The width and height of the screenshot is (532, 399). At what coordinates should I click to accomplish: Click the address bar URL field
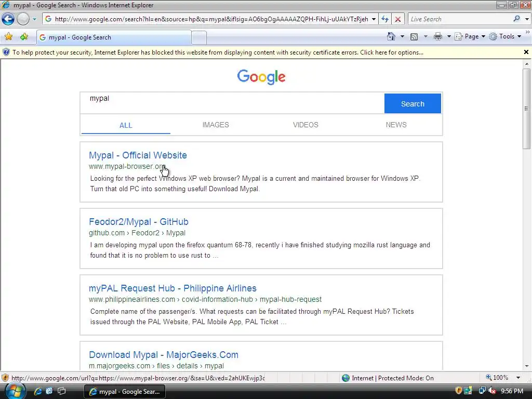click(210, 19)
